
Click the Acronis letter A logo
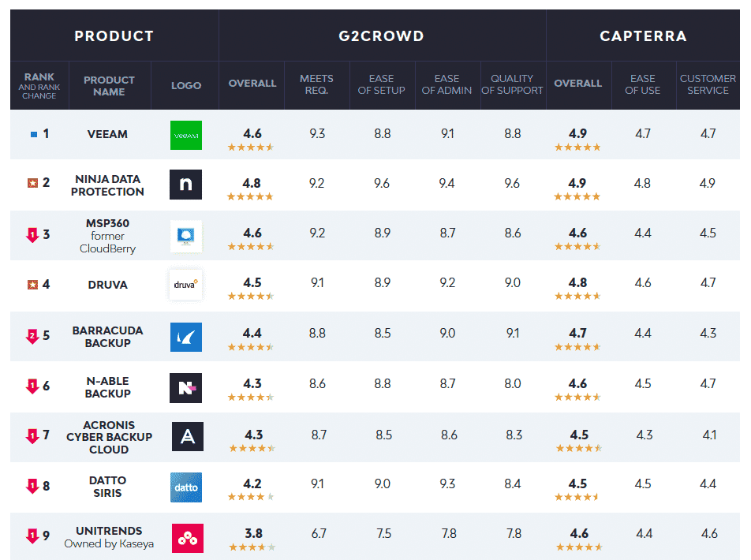coord(187,436)
